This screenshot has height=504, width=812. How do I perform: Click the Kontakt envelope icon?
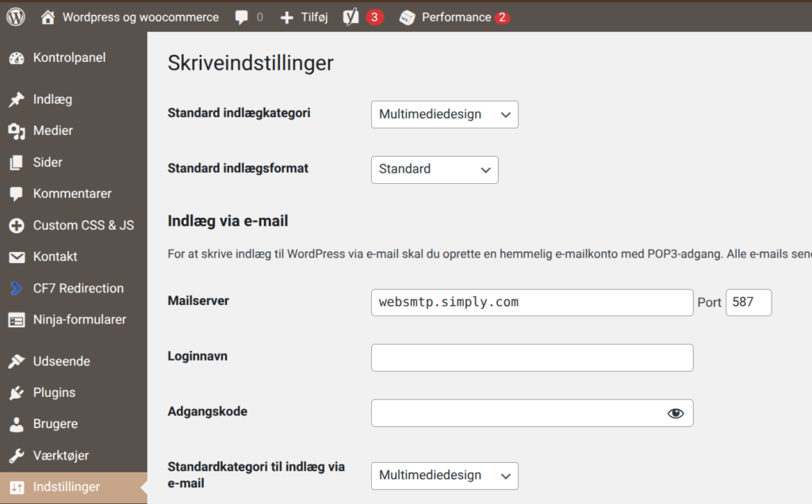[17, 257]
